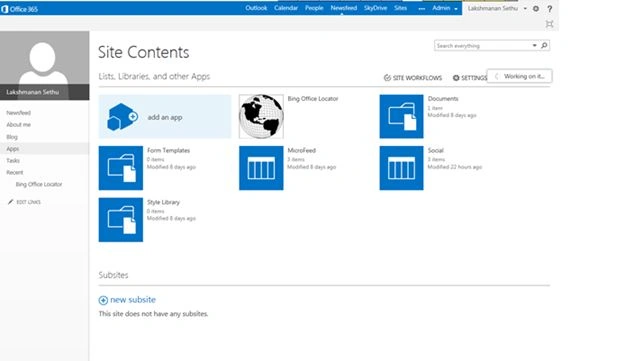Select Blog in left sidebar
Screen dimensions: 624x361
[x=12, y=137]
